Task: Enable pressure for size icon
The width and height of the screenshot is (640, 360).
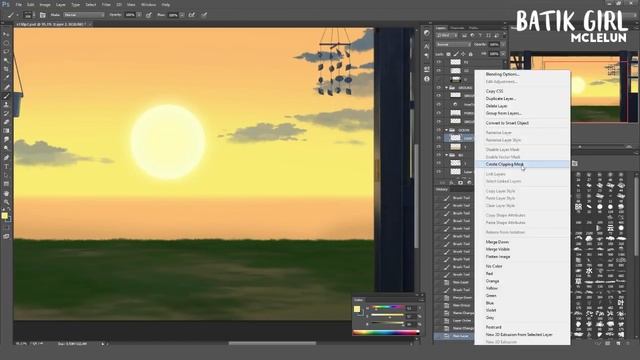Action: pos(204,15)
